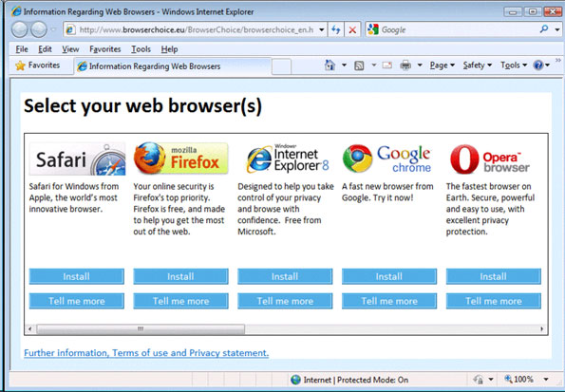Expand the Safety dropdown menu
This screenshot has width=565, height=392.
[478, 65]
